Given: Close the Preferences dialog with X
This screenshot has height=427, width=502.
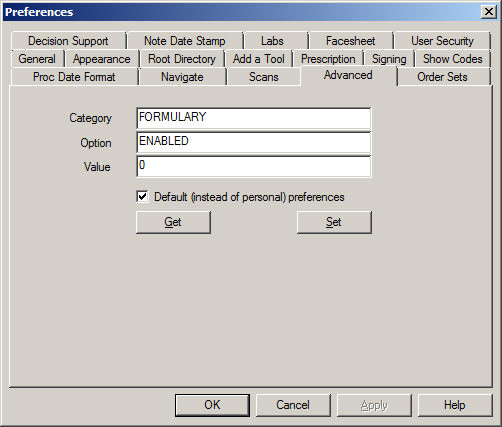Looking at the screenshot, I should 489,12.
